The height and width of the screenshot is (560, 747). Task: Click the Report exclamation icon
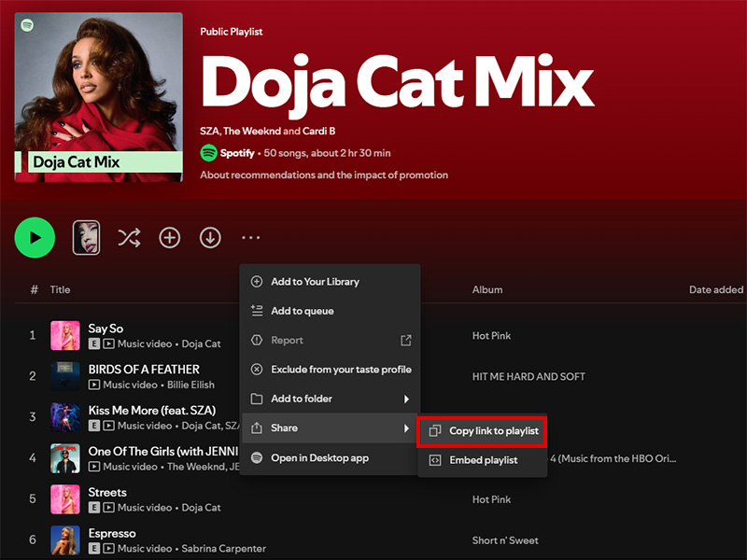pos(257,340)
